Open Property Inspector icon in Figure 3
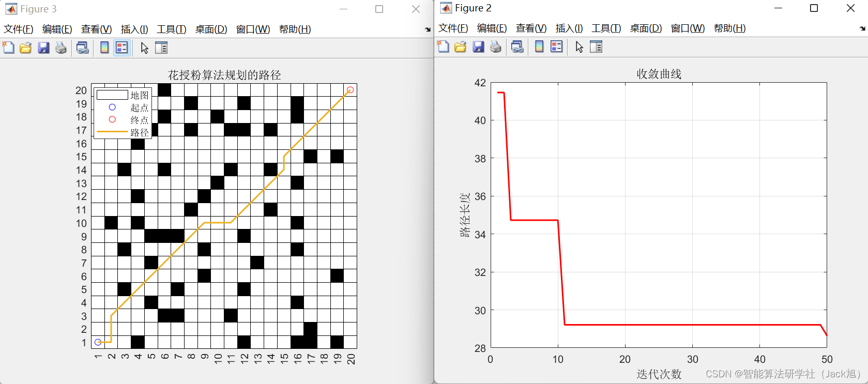The image size is (868, 384). (x=161, y=48)
